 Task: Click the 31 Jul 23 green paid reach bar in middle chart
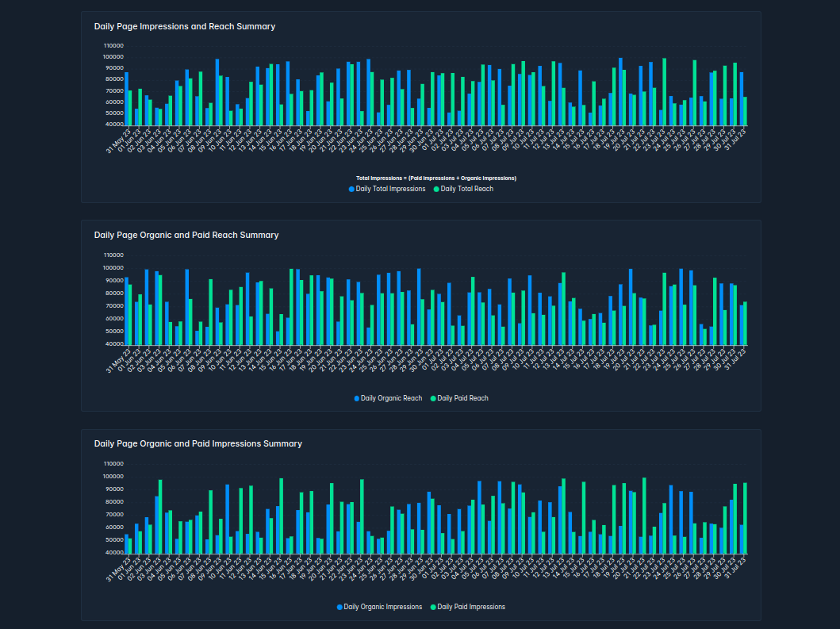[745, 323]
